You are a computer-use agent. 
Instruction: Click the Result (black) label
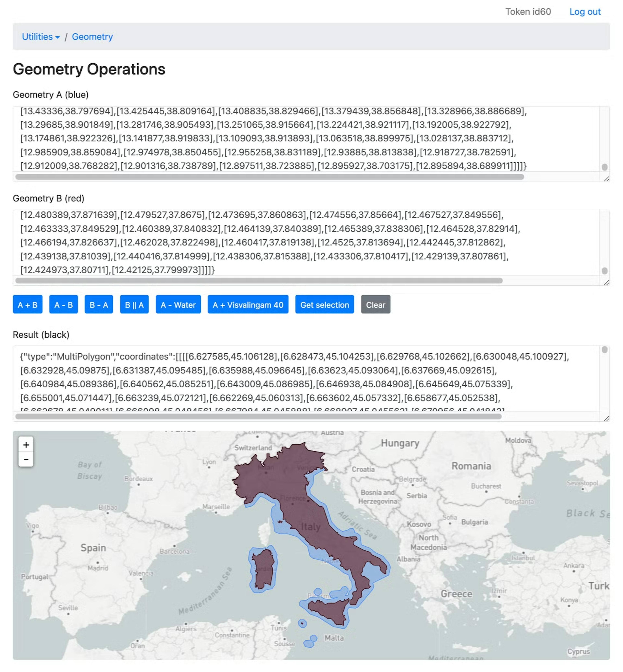click(x=41, y=334)
